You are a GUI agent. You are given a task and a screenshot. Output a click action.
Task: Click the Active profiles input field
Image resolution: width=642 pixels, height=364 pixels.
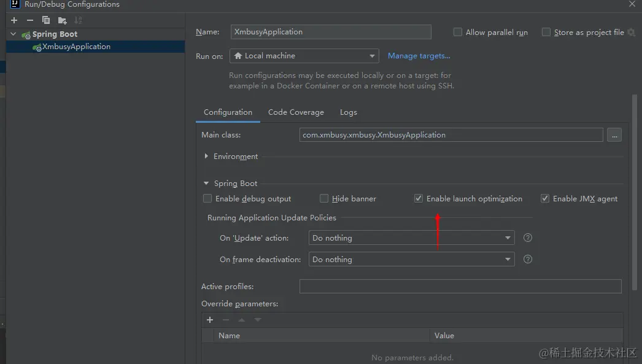click(460, 287)
